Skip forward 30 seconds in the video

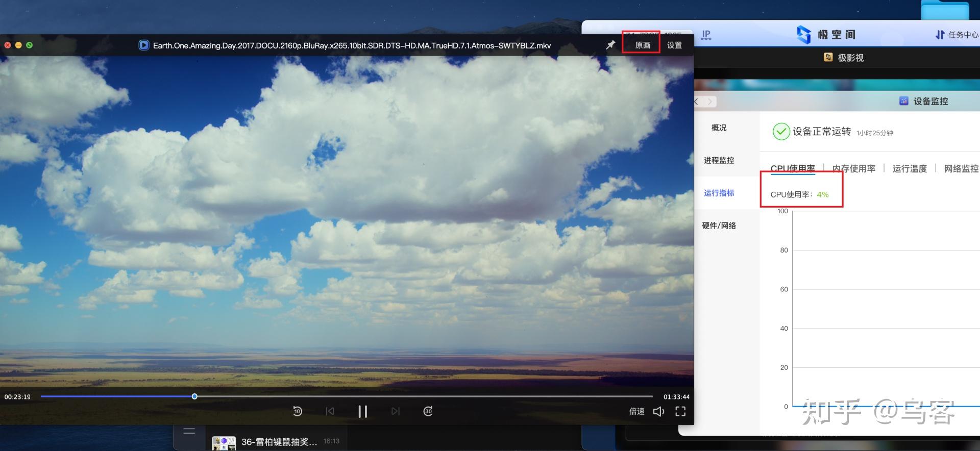pyautogui.click(x=428, y=411)
